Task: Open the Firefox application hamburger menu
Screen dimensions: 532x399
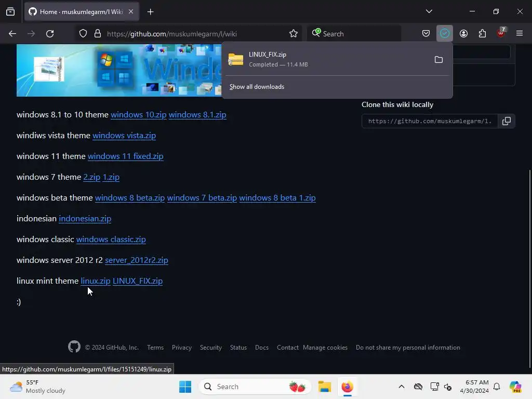Action: tap(520, 34)
